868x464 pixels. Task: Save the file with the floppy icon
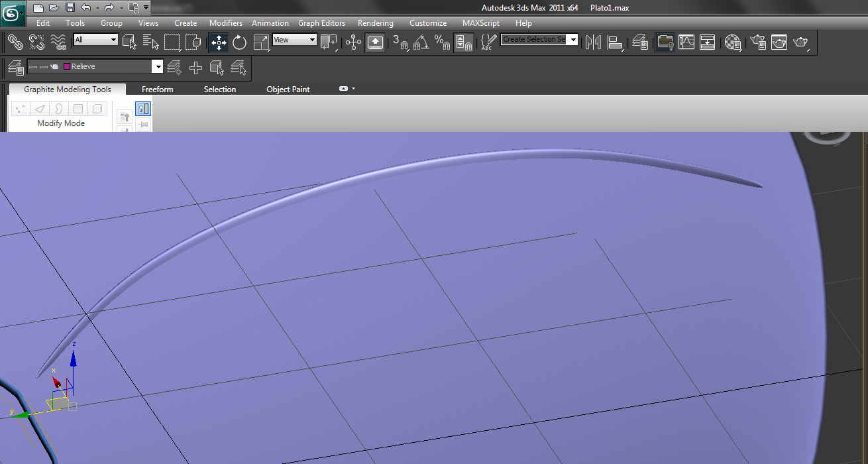(70, 8)
